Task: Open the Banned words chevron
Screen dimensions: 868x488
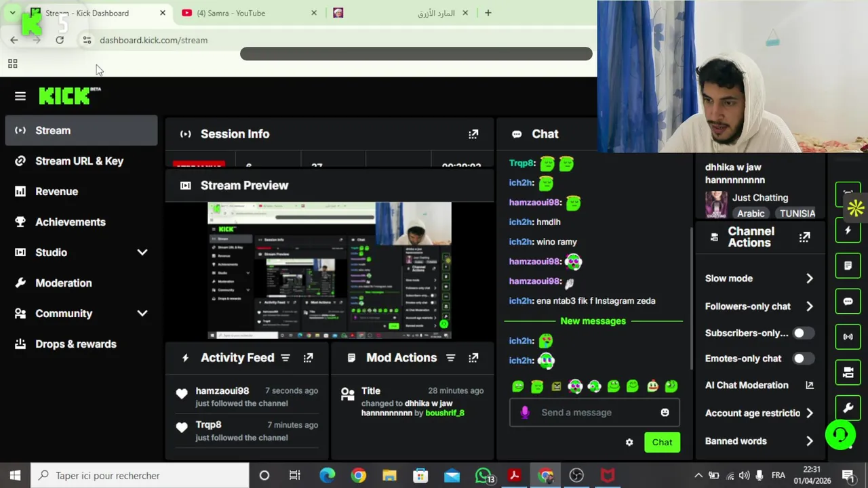Action: click(x=809, y=441)
